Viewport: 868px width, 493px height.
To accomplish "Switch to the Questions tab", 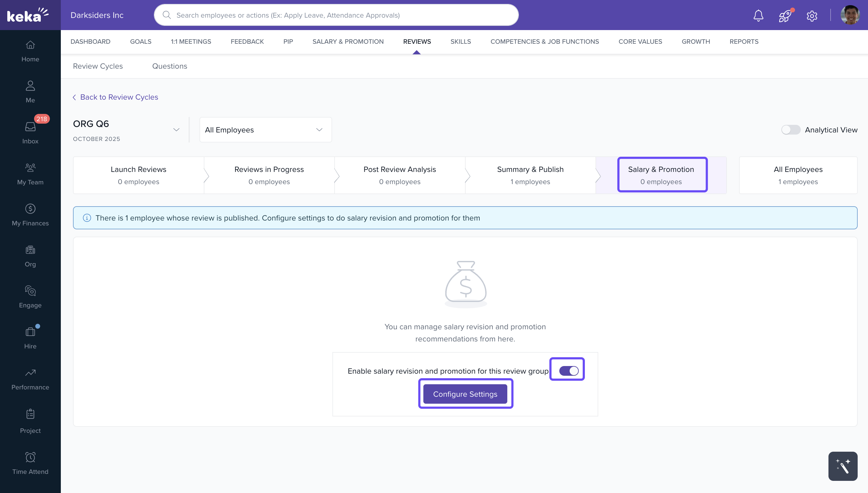I will point(169,66).
